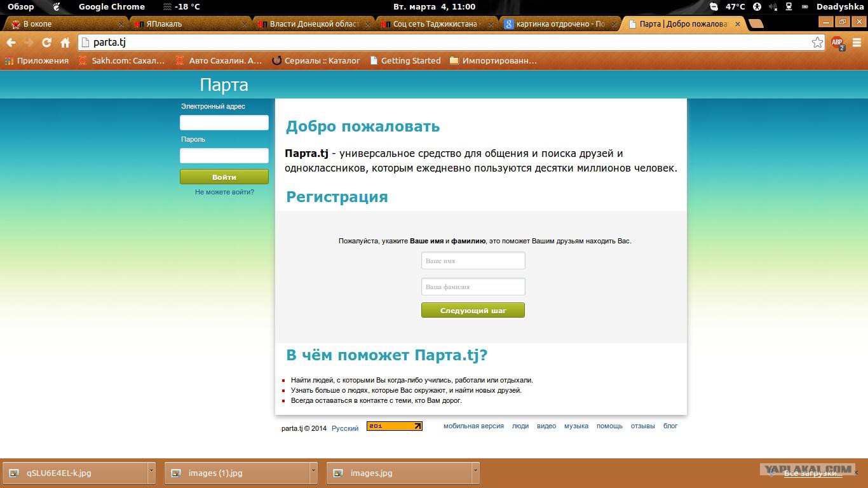
Task: Close the "Власти Донецкой област" tab
Action: pos(367,24)
